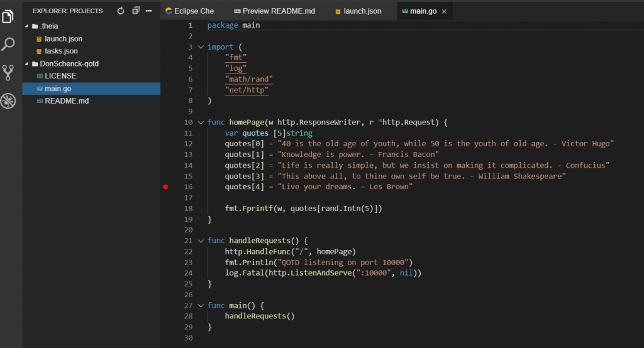Click the Collapse All icon in Explorer

[136, 11]
